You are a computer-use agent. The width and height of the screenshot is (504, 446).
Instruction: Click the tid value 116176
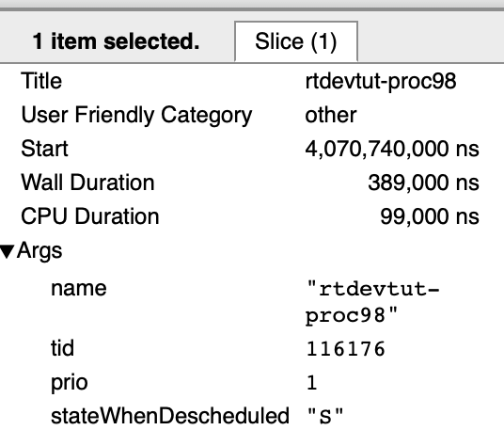pyautogui.click(x=345, y=349)
